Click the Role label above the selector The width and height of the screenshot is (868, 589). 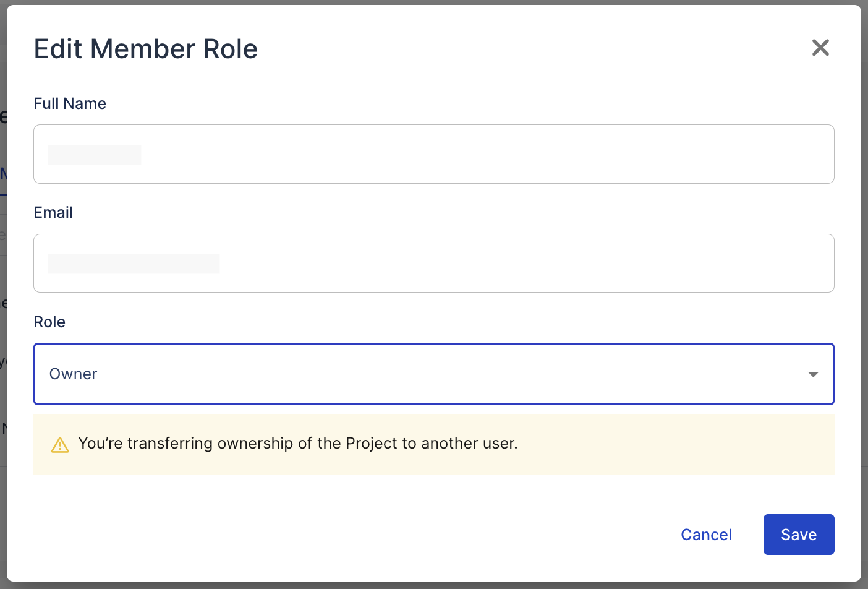[49, 322]
